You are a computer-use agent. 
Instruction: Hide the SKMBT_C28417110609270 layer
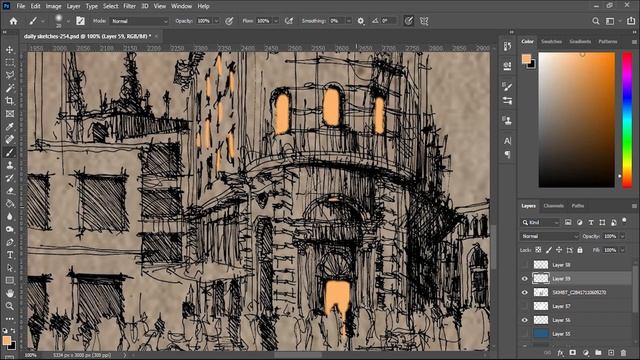click(x=525, y=293)
